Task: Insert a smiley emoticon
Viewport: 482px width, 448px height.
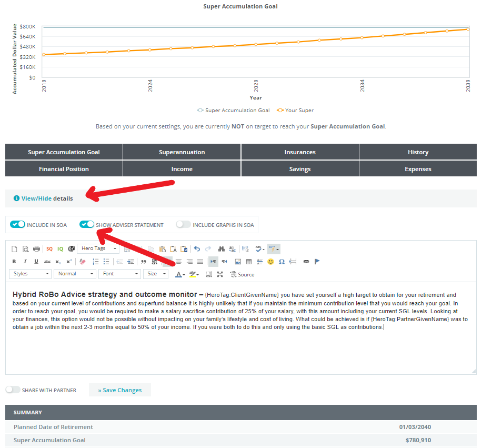Action: [x=270, y=262]
